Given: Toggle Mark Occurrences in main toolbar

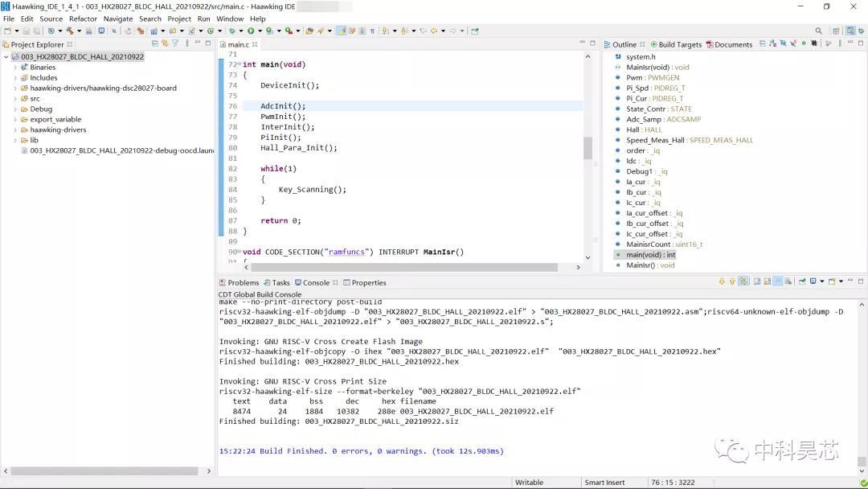Looking at the screenshot, I should 342,31.
